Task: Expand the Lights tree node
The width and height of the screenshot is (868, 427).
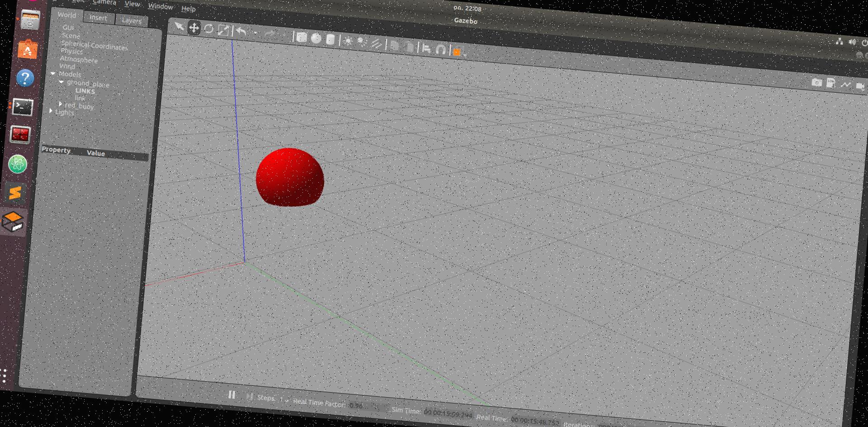Action: [x=51, y=110]
